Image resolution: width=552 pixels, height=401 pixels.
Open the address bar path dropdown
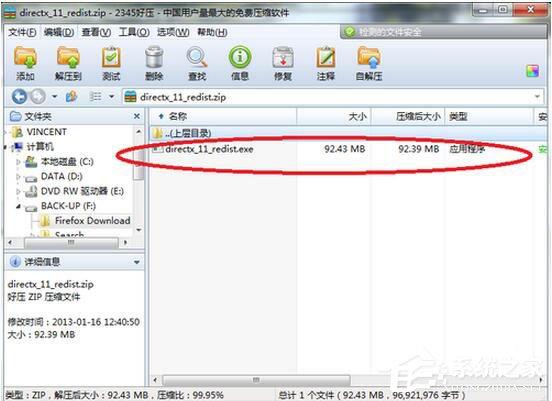[x=537, y=96]
